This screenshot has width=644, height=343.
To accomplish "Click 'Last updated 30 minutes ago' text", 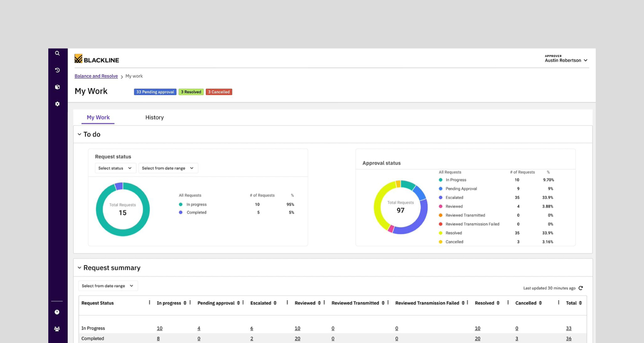I will 549,288.
